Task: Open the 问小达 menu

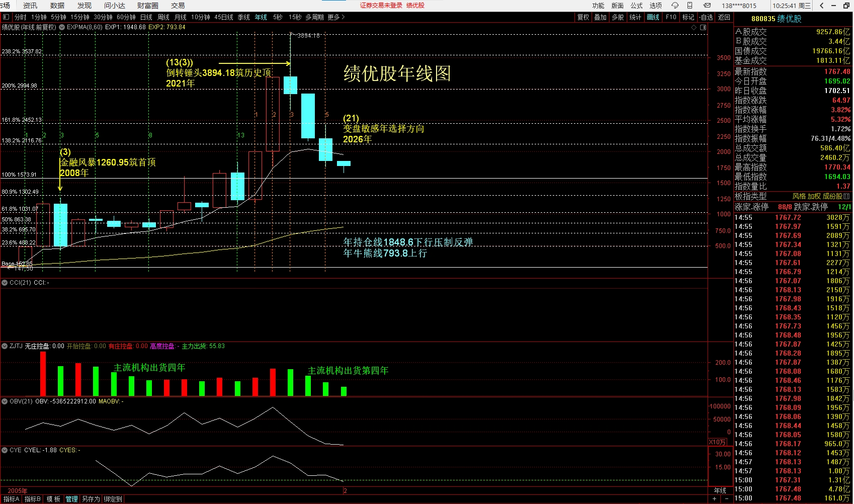Action: pos(115,6)
